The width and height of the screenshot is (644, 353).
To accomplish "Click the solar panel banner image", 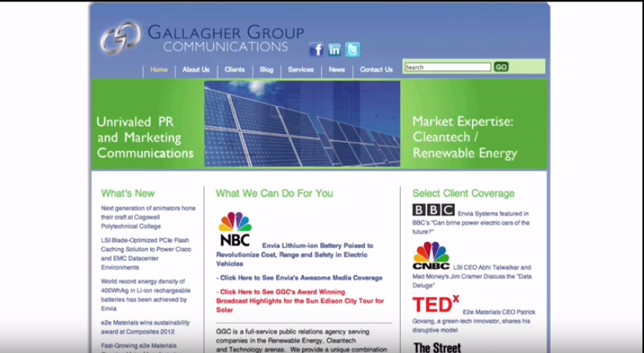I will point(302,123).
